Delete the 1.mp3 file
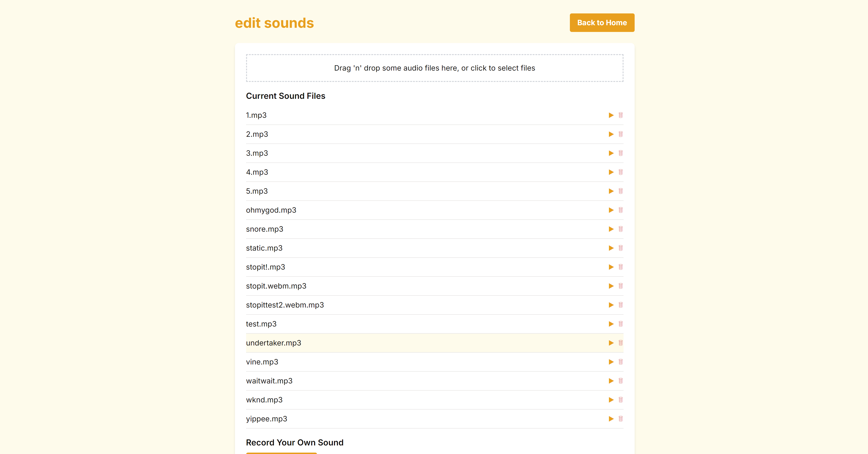Screen dimensions: 868x454 [x=620, y=115]
